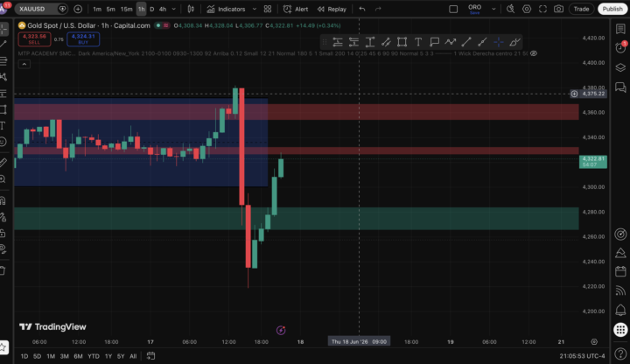Image resolution: width=630 pixels, height=364 pixels.
Task: Grab the favorites toolbar drag handle
Action: (x=325, y=42)
